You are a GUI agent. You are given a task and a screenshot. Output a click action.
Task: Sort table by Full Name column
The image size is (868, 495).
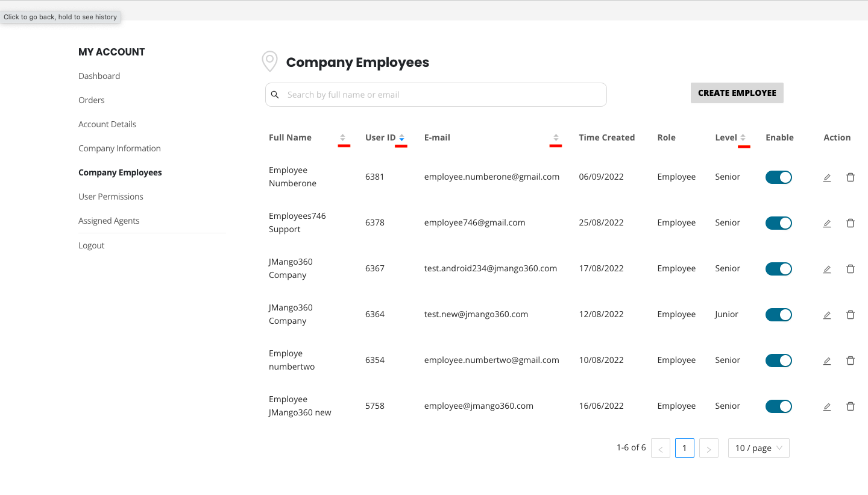pyautogui.click(x=343, y=137)
